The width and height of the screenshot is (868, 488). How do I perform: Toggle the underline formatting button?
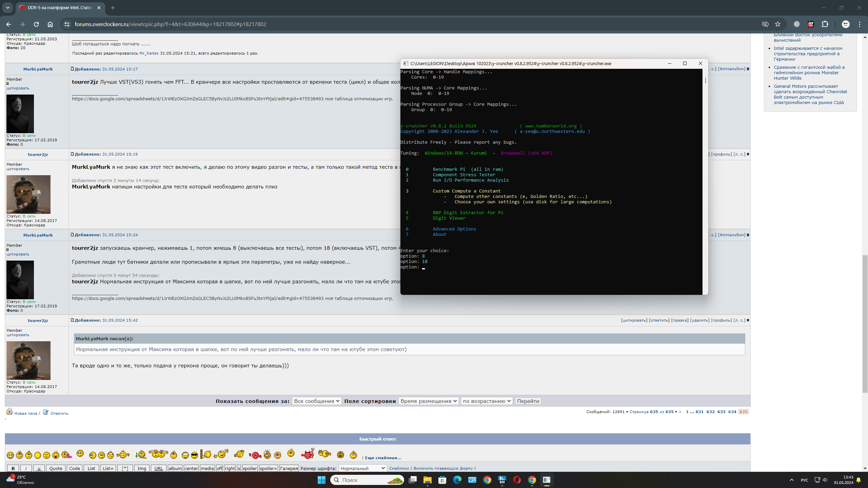tap(39, 468)
